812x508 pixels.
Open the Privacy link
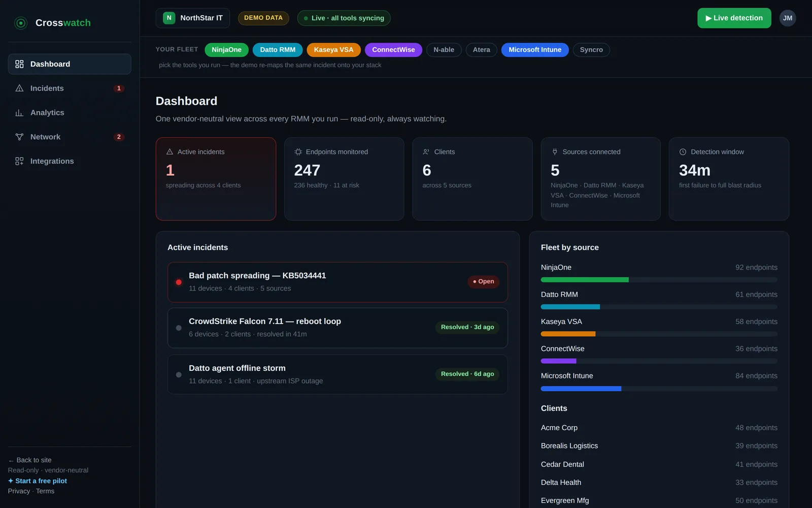click(19, 491)
